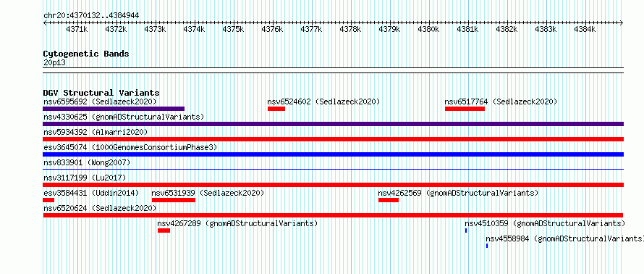This screenshot has height=274, width=644.
Task: Open variant label nsv6531939 (Sedlazeck2020)
Action: [x=208, y=193]
